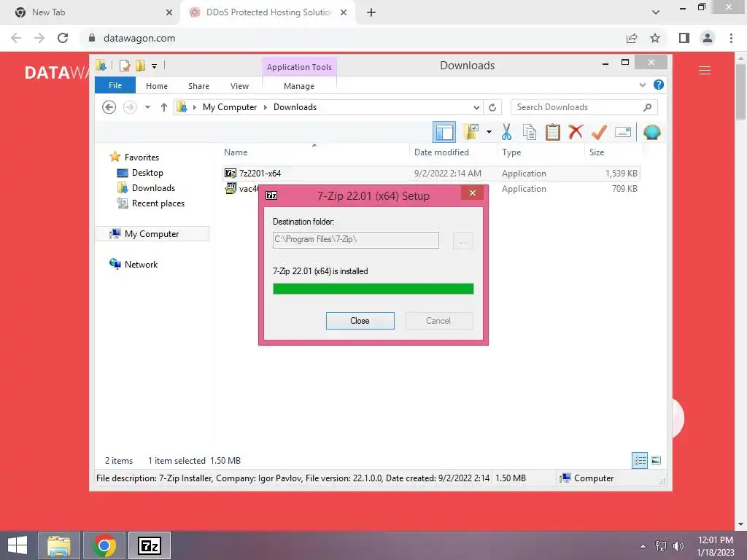Screen dimensions: 747x560
Task: Select Downloads in Favorites
Action: click(153, 188)
